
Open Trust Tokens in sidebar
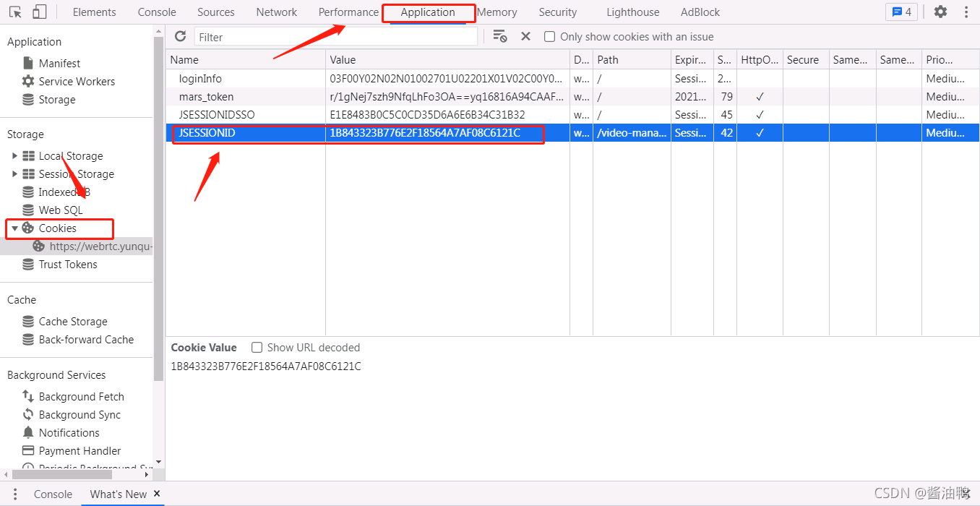(x=68, y=265)
